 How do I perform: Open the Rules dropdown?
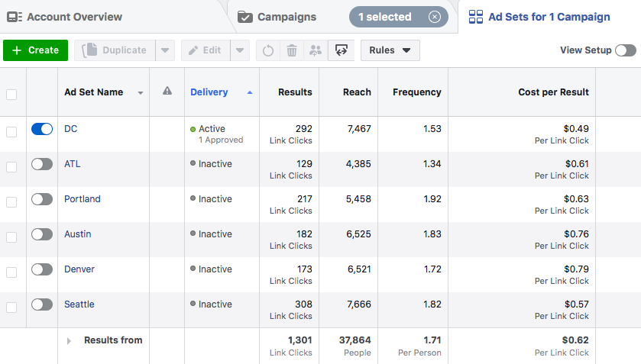click(390, 50)
